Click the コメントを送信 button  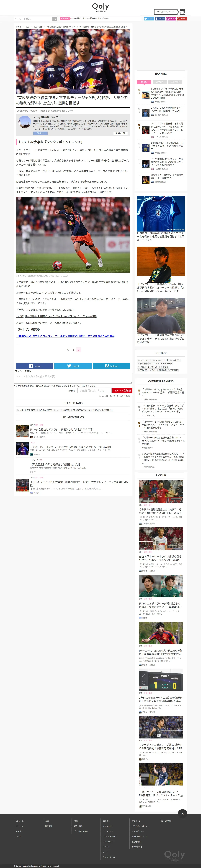[122, 391]
